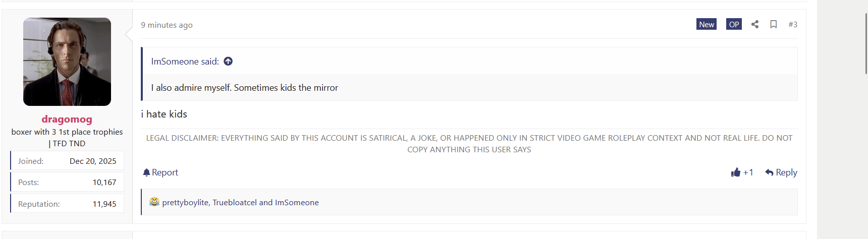View Truebloatcel in the reactions list
Screen dimensions: 868x239
click(x=235, y=202)
